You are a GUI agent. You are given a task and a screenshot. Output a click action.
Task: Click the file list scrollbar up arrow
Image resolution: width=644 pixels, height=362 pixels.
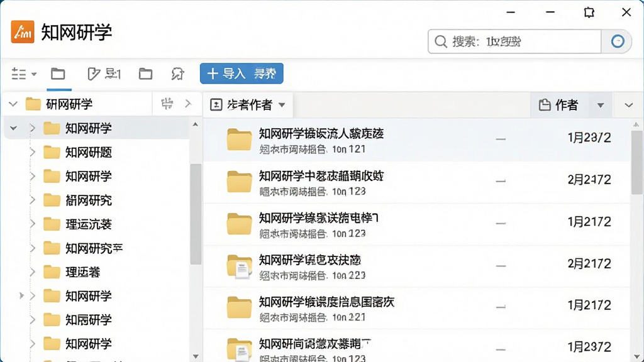coord(636,124)
